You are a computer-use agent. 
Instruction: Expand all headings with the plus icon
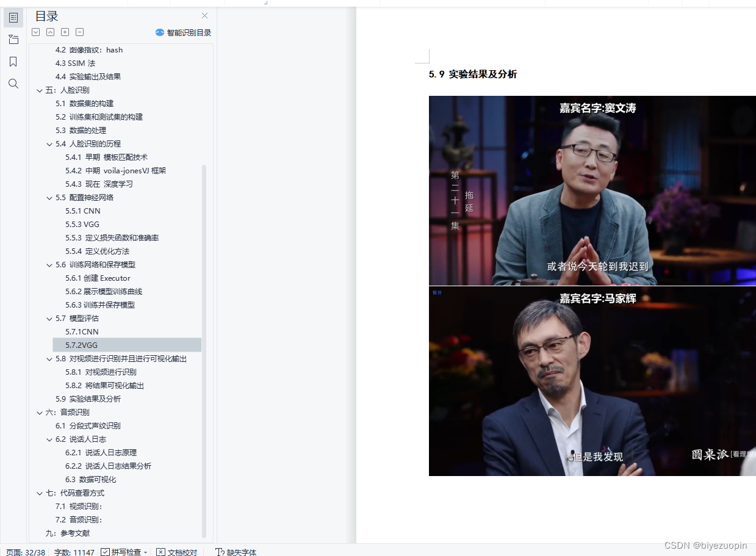pyautogui.click(x=65, y=32)
